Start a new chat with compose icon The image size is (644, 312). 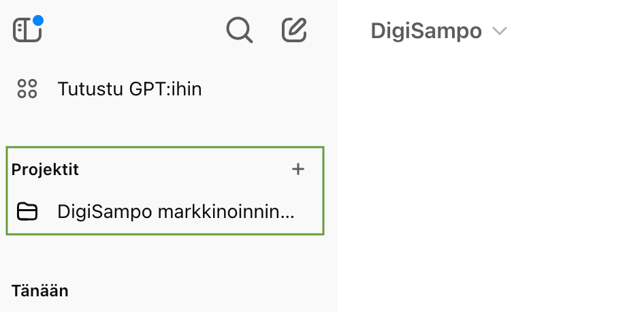(294, 30)
